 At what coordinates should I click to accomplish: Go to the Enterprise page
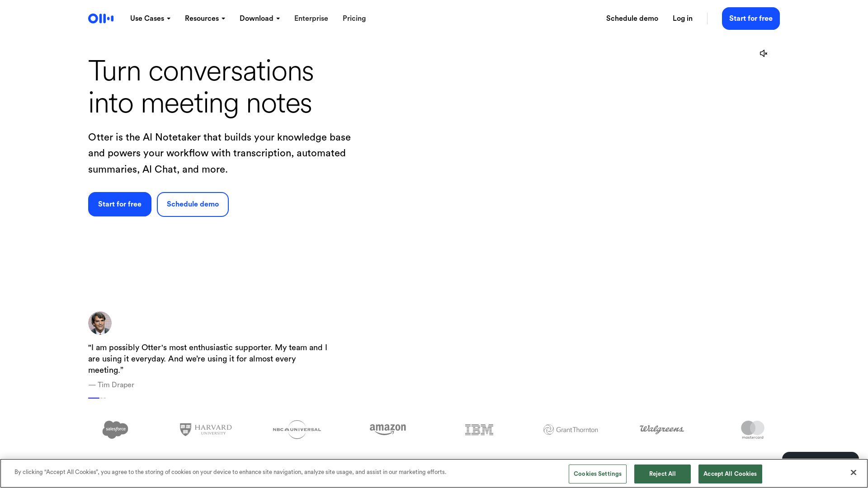click(311, 19)
